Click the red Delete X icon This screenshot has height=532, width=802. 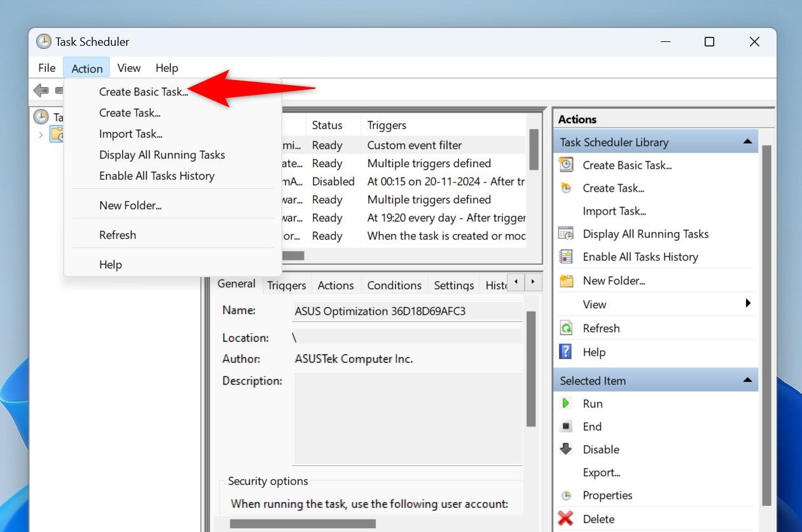coord(565,519)
